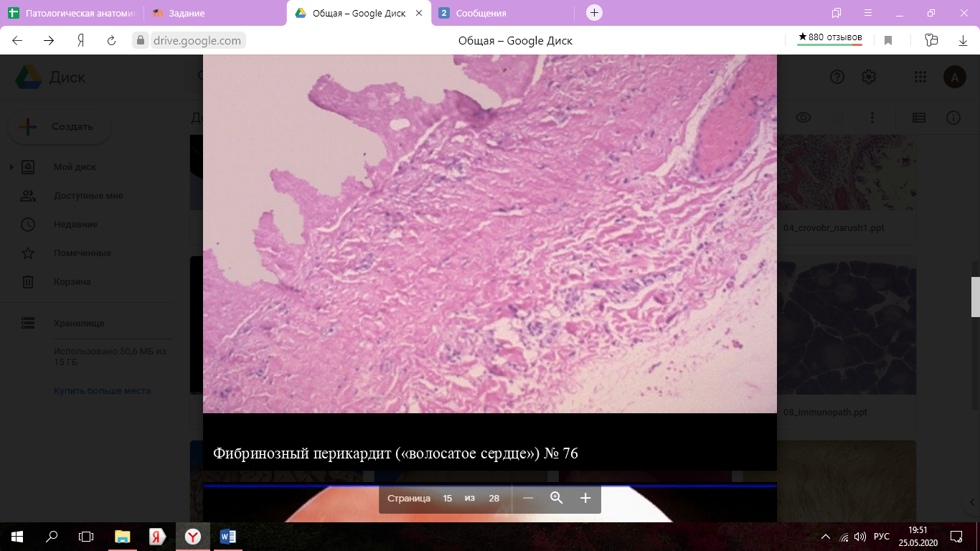Click the preview eye icon in Drive toolbar
The image size is (980, 551).
click(x=803, y=118)
